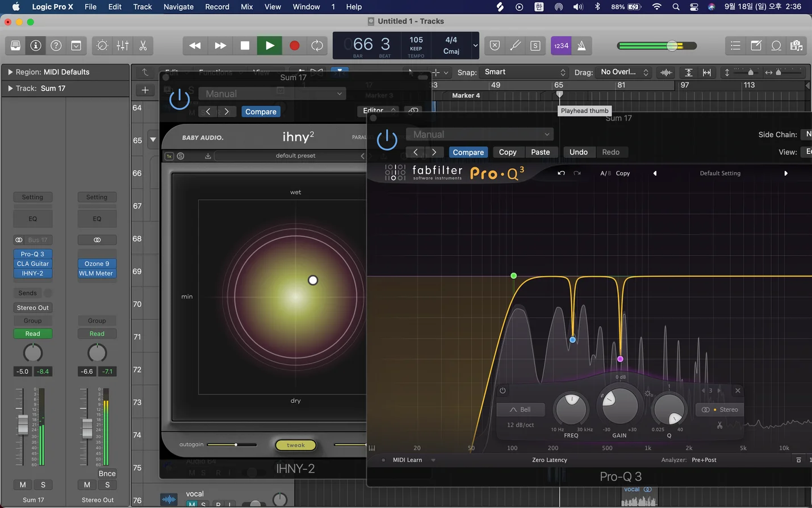Open the MIDI Learn dropdown arrow
The width and height of the screenshot is (812, 508).
tap(433, 460)
